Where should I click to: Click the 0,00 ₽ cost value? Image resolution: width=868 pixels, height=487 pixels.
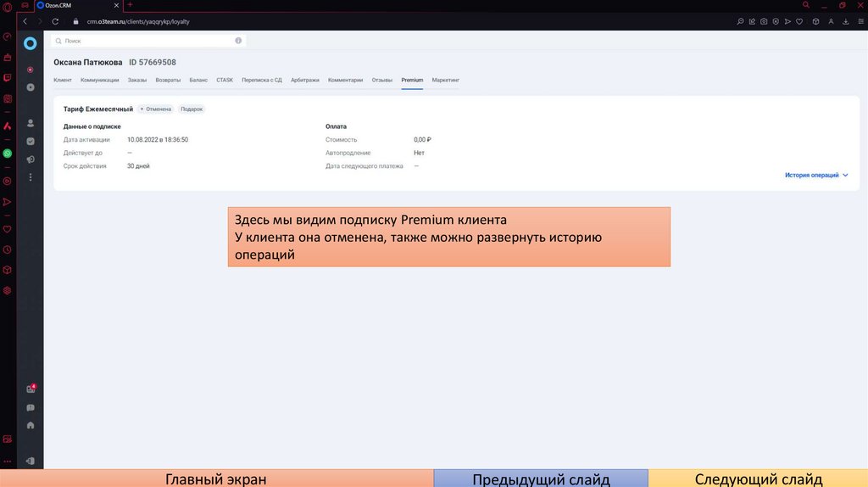tap(422, 140)
